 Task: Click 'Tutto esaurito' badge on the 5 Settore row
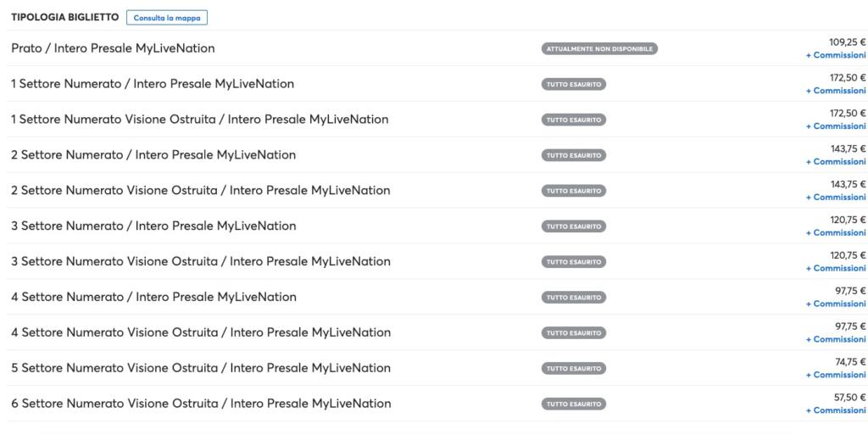point(574,368)
